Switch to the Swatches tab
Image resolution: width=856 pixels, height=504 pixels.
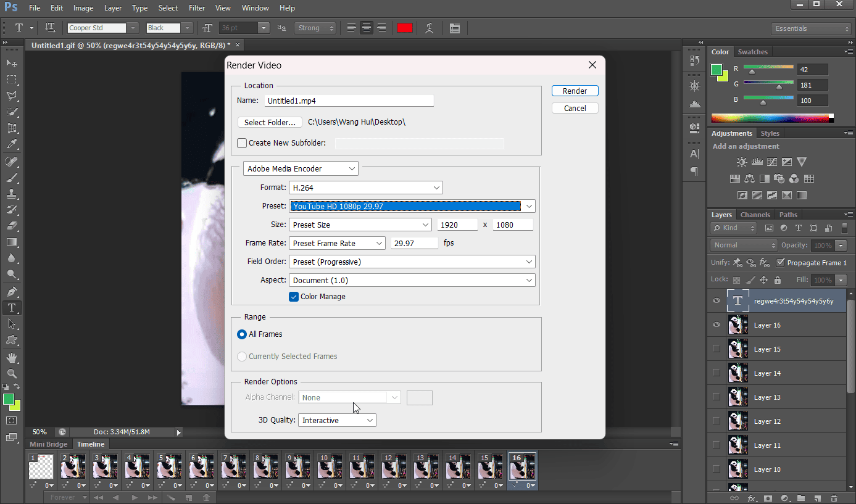(x=753, y=52)
